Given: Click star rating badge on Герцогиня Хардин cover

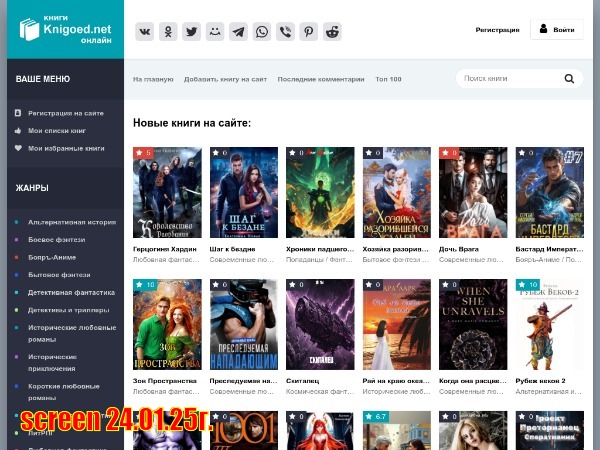Looking at the screenshot, I should coord(143,153).
